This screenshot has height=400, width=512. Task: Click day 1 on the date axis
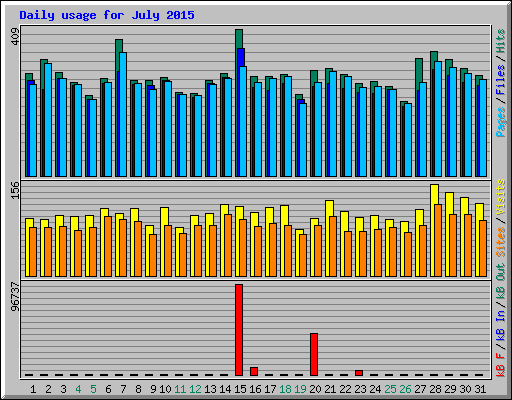click(x=33, y=389)
